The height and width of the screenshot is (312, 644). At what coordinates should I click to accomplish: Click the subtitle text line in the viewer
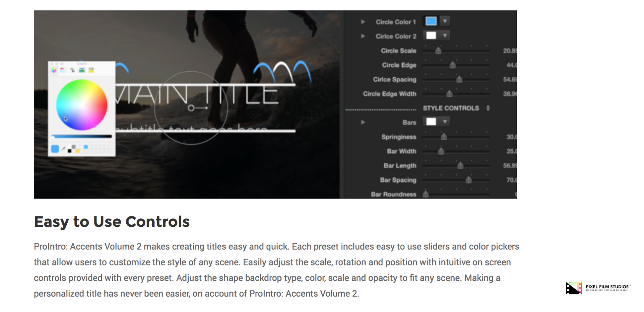192,128
